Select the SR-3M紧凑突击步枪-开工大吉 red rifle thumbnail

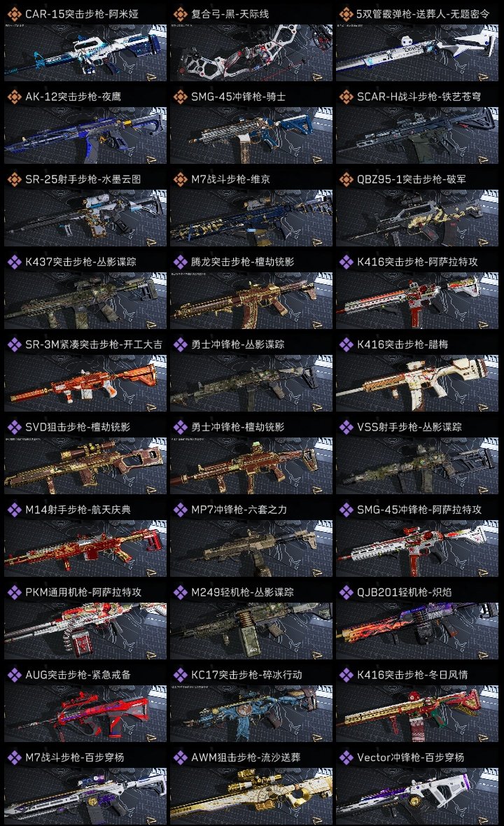coord(85,383)
